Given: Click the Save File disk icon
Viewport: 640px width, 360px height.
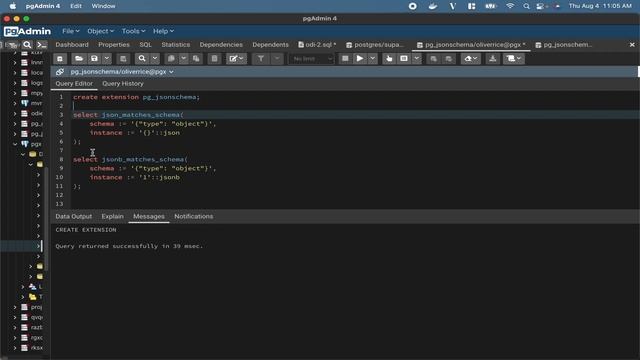Looking at the screenshot, I should (x=94, y=59).
